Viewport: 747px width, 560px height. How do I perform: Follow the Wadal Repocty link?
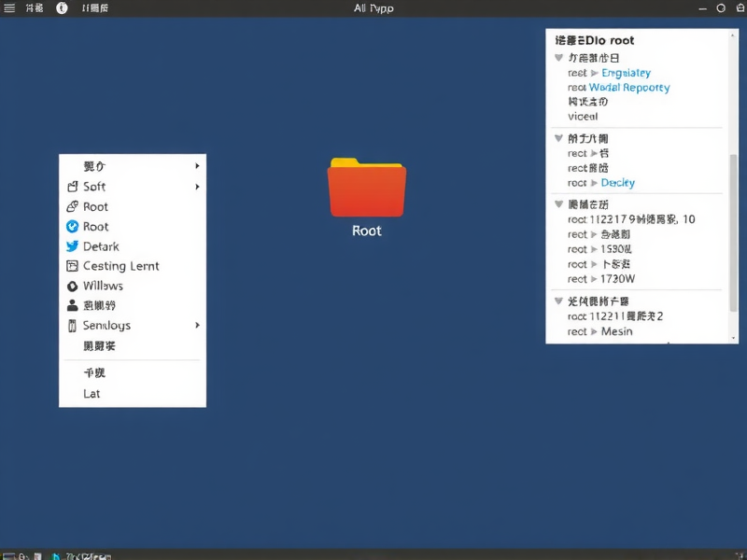point(631,87)
